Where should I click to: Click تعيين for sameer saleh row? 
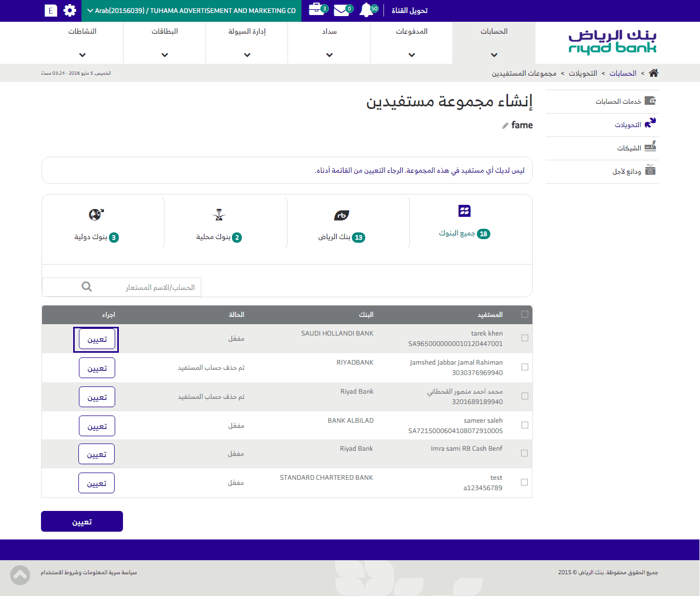97,426
